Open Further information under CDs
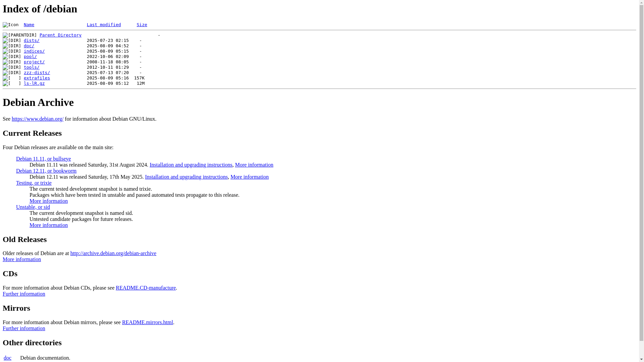Viewport: 644px width, 362px height. tap(24, 294)
